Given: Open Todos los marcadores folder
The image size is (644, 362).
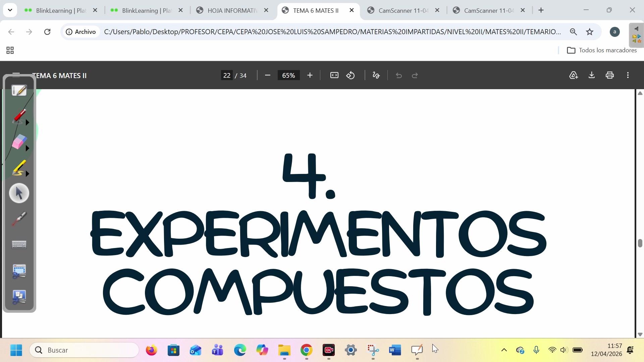Looking at the screenshot, I should [x=602, y=50].
